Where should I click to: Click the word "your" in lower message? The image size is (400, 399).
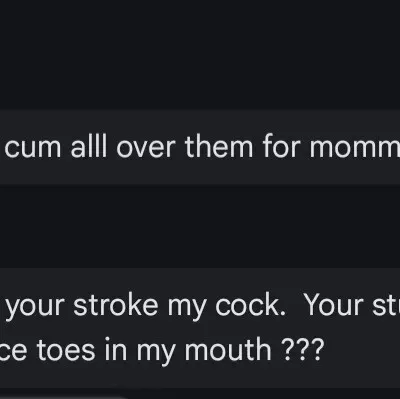(35, 307)
